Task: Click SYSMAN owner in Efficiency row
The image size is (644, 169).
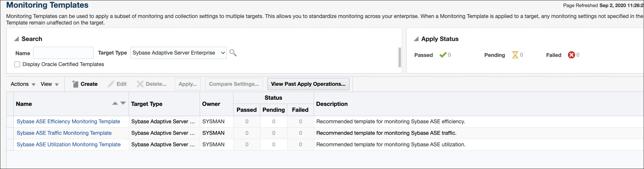Action: point(213,122)
